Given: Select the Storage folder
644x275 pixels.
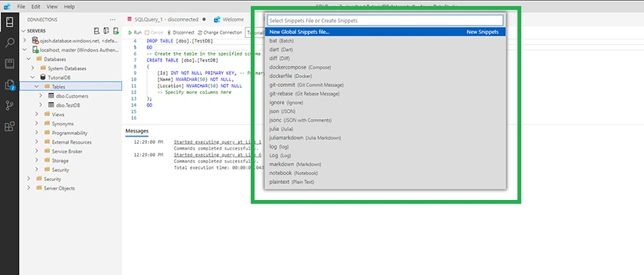Looking at the screenshot, I should [71, 161].
